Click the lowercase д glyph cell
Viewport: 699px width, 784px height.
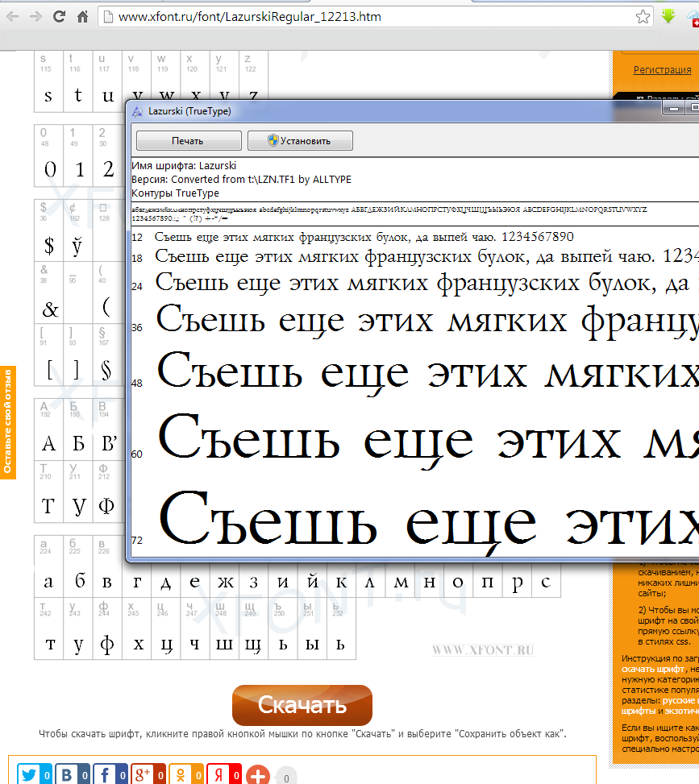click(165, 579)
